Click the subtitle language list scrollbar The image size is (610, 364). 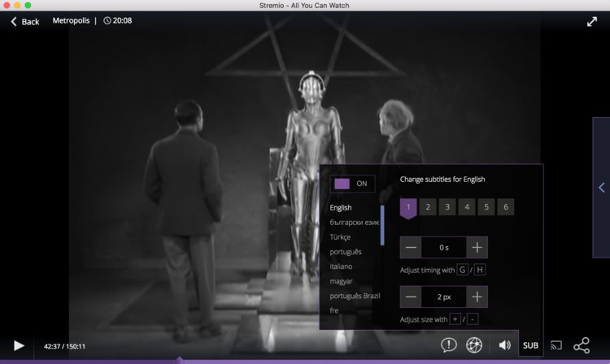tap(382, 225)
